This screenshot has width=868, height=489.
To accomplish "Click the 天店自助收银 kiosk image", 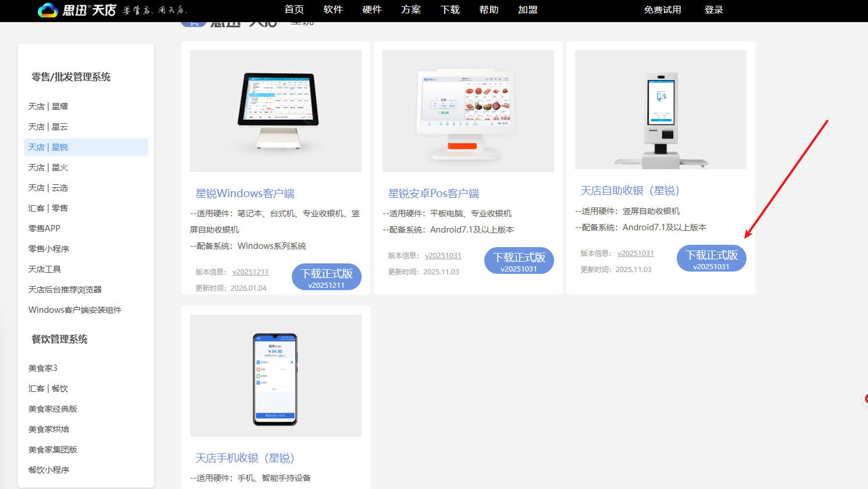I will coord(660,110).
